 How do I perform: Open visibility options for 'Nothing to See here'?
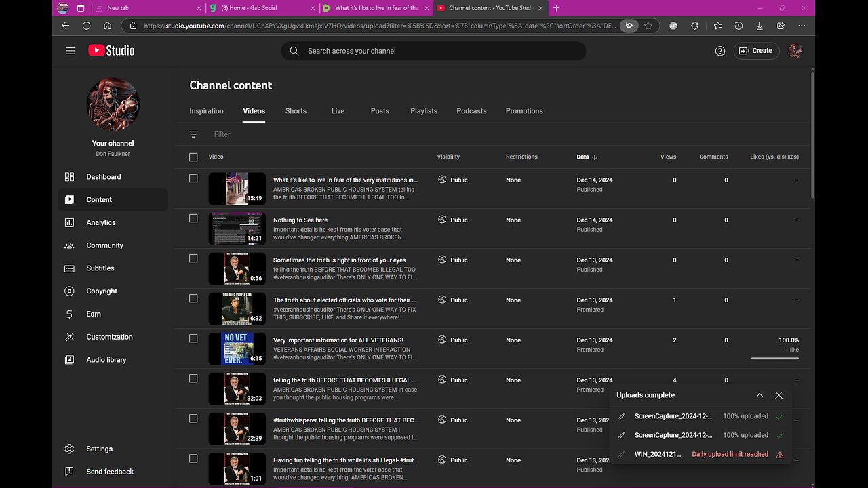point(453,220)
